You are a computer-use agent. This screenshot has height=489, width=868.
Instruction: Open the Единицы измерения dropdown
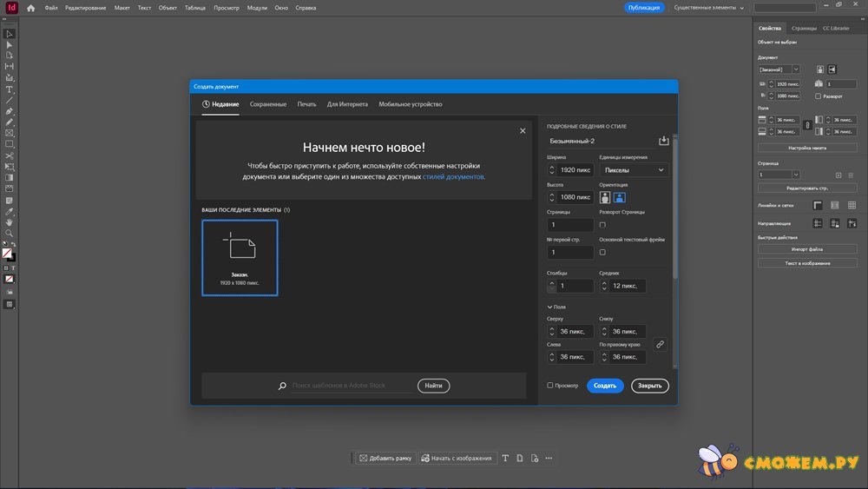(634, 170)
